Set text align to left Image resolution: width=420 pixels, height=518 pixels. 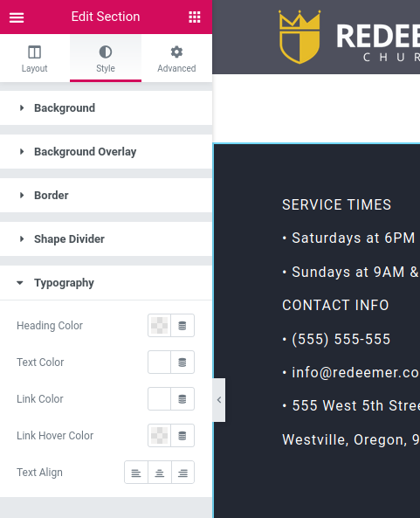136,473
